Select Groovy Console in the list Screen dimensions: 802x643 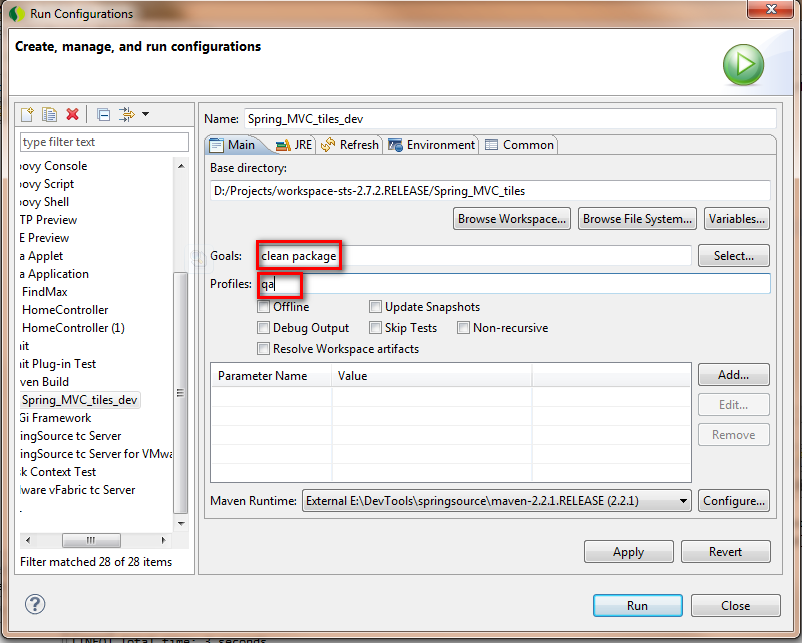click(x=54, y=166)
